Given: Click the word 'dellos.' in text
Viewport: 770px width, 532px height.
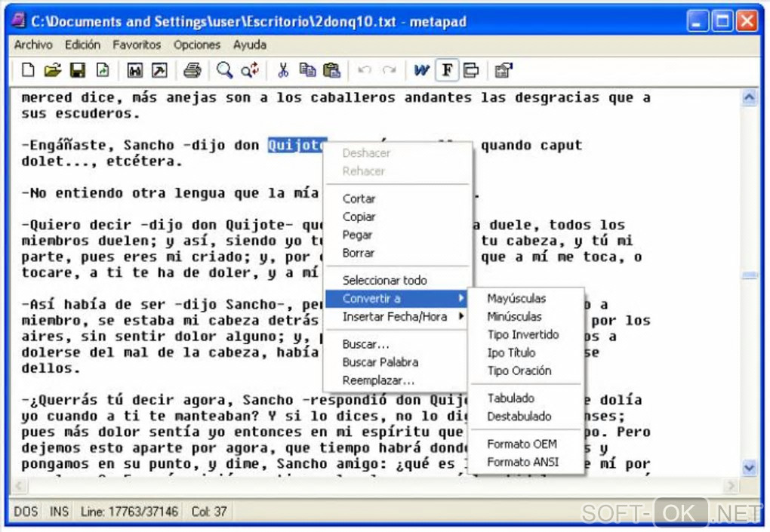Looking at the screenshot, I should [x=51, y=368].
